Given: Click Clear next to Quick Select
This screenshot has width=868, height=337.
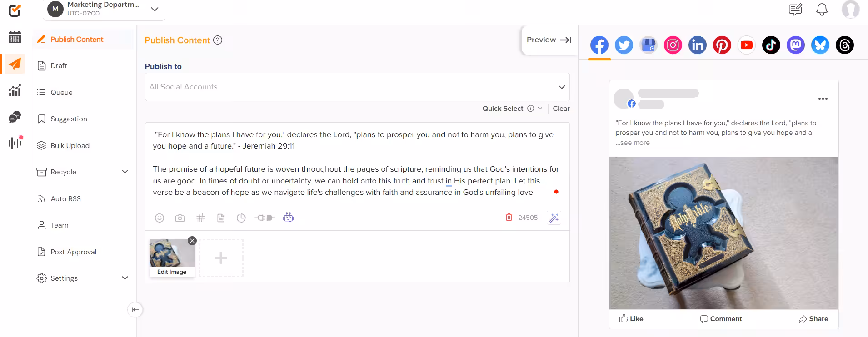Looking at the screenshot, I should click(x=561, y=109).
